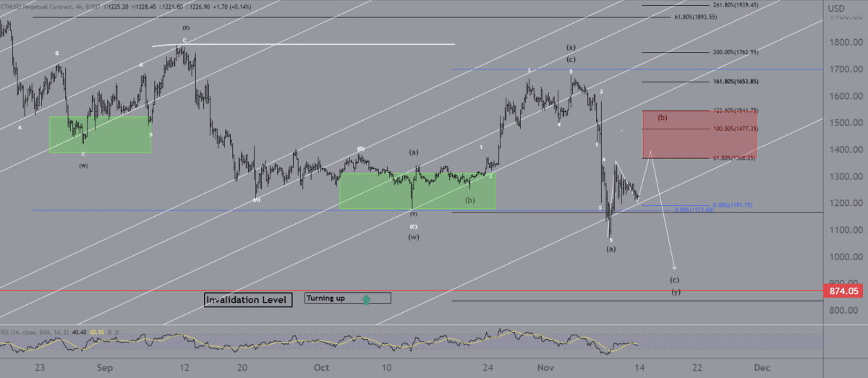
Task: Click the red 874.05 price label
Action: (843, 291)
